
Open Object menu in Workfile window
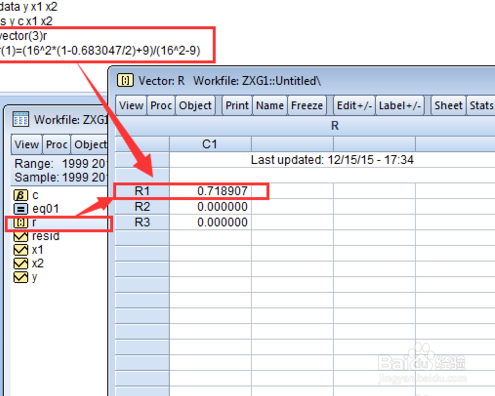point(90,145)
